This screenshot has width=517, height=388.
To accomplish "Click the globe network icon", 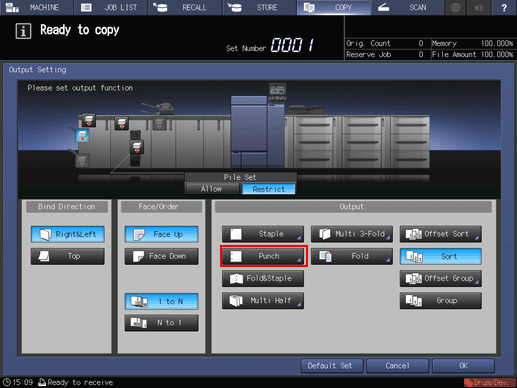I will (455, 7).
